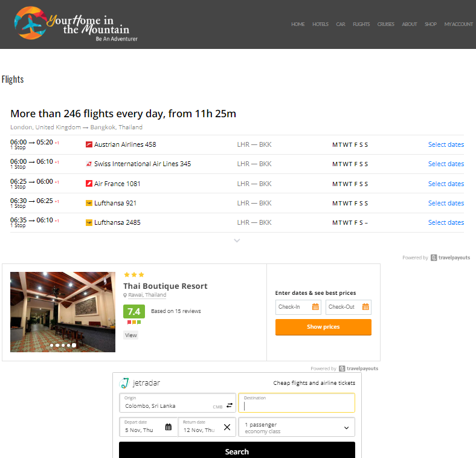Open the Rawai, Thailand location link
The height and width of the screenshot is (458, 476).
[x=147, y=295]
